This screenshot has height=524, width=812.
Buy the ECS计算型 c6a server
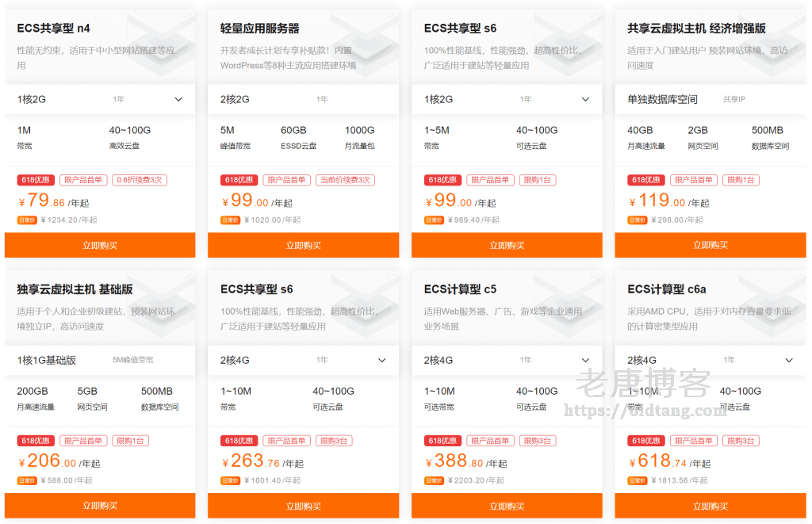710,506
